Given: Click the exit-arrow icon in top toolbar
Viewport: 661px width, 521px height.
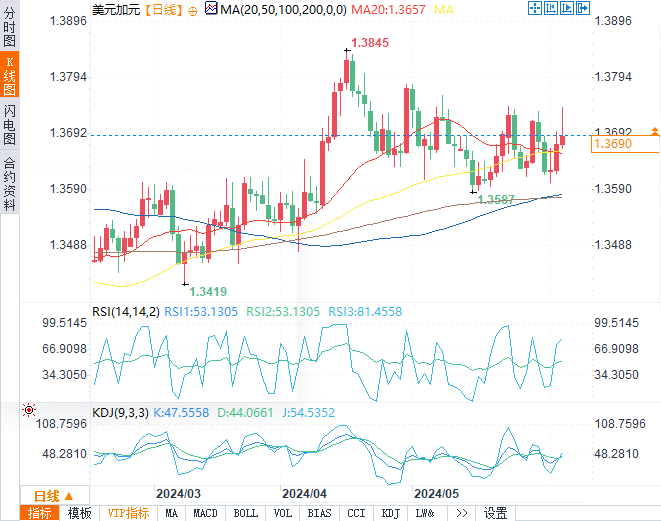Looking at the screenshot, I should 583,8.
